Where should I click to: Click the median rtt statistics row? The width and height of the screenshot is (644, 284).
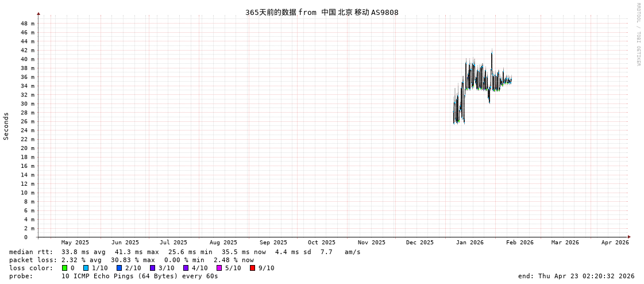tap(184, 252)
